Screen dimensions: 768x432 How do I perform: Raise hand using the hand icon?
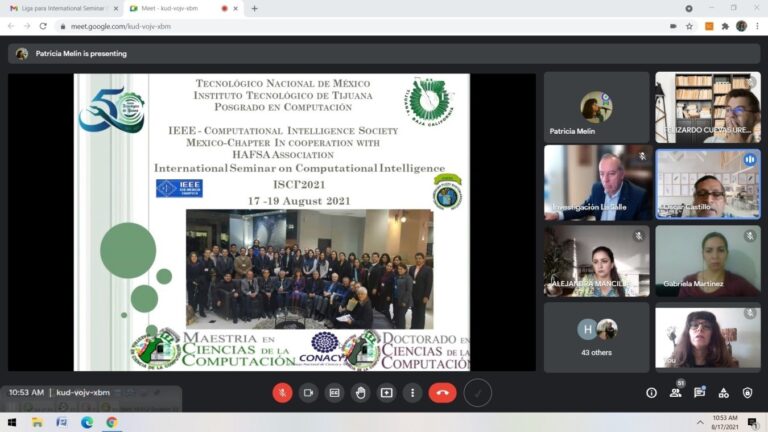pos(360,393)
